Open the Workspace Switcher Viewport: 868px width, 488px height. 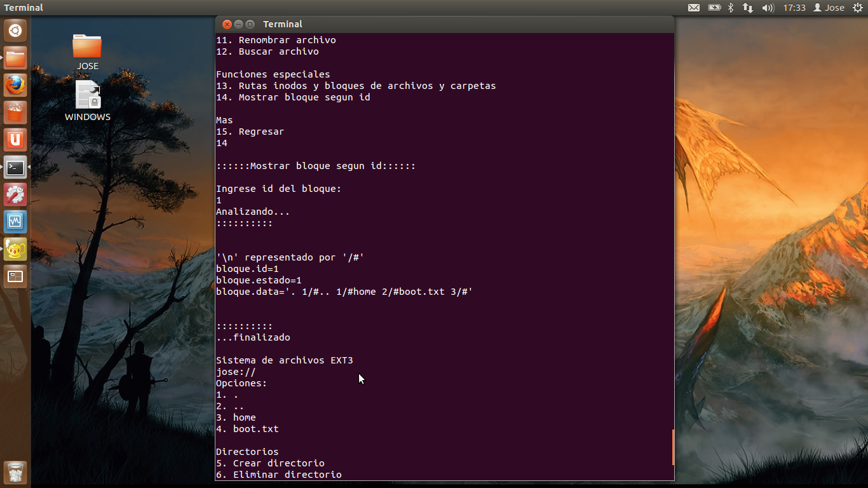[x=15, y=277]
